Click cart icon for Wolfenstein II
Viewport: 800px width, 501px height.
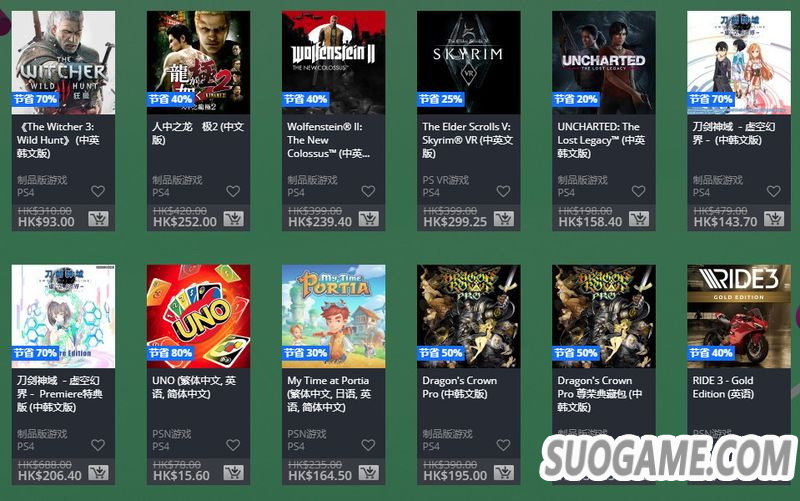[368, 219]
